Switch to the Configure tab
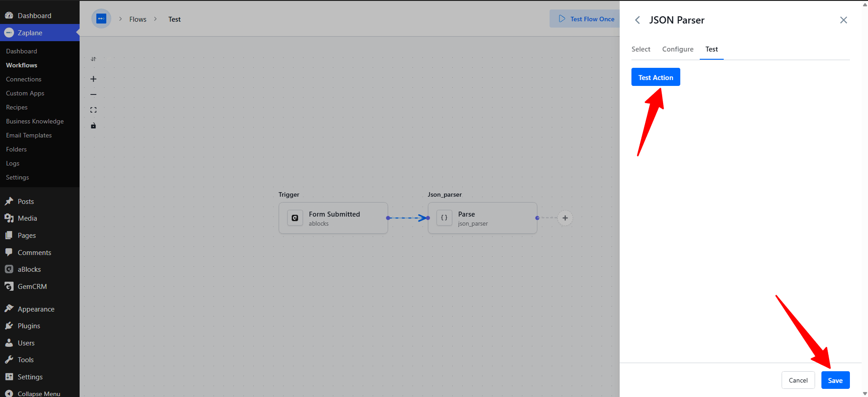Image resolution: width=868 pixels, height=397 pixels. tap(678, 49)
